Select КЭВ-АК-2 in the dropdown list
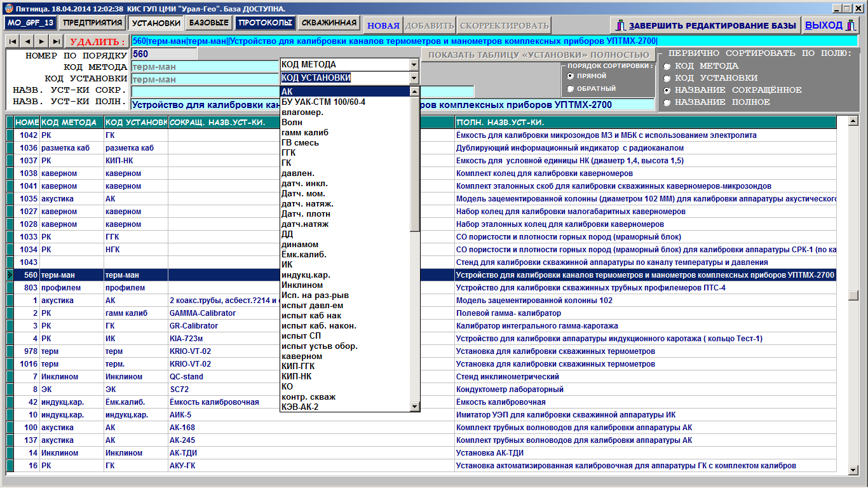The image size is (868, 488). pyautogui.click(x=345, y=407)
